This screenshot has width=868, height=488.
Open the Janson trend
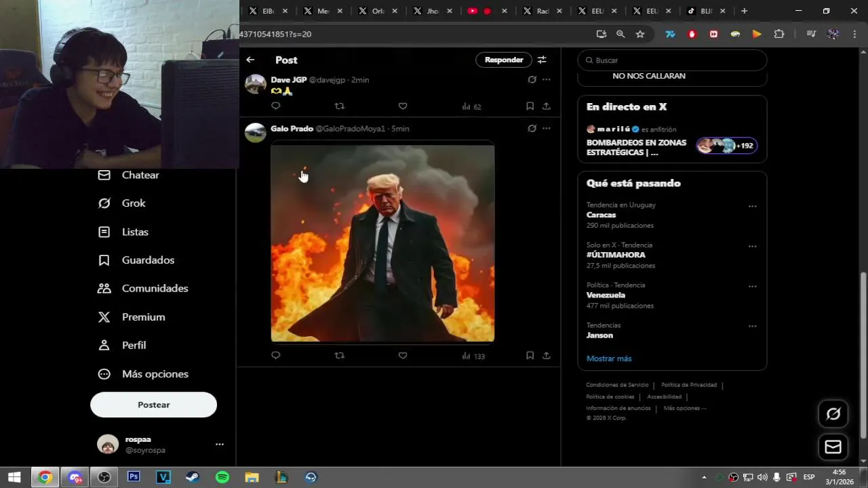point(599,335)
